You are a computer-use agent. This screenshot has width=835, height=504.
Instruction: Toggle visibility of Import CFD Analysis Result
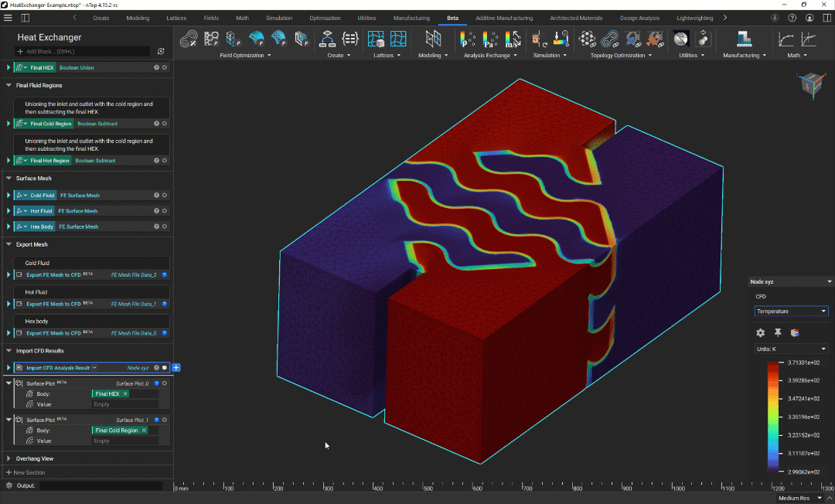pyautogui.click(x=165, y=368)
